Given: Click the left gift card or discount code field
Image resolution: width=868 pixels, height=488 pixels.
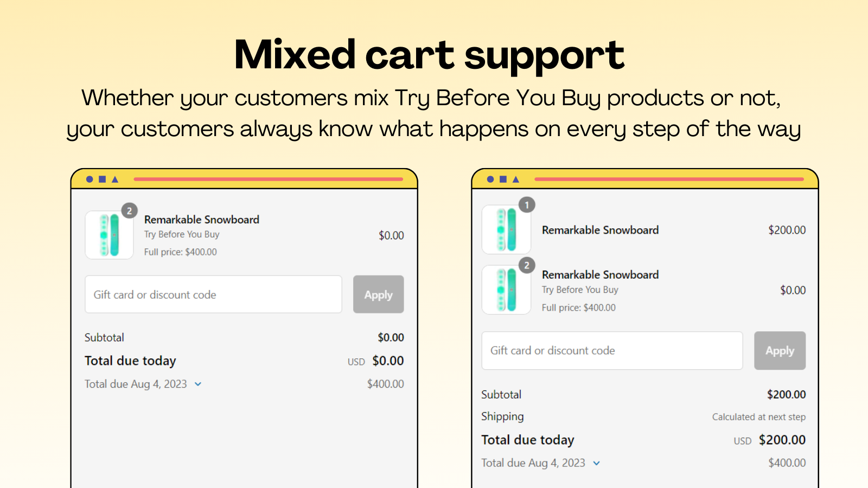Looking at the screenshot, I should [x=213, y=294].
